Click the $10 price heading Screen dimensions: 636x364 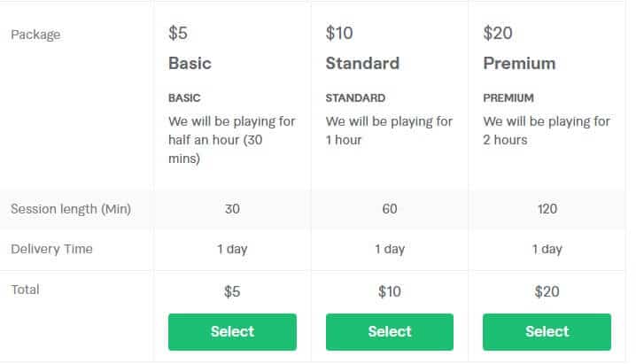pyautogui.click(x=339, y=34)
